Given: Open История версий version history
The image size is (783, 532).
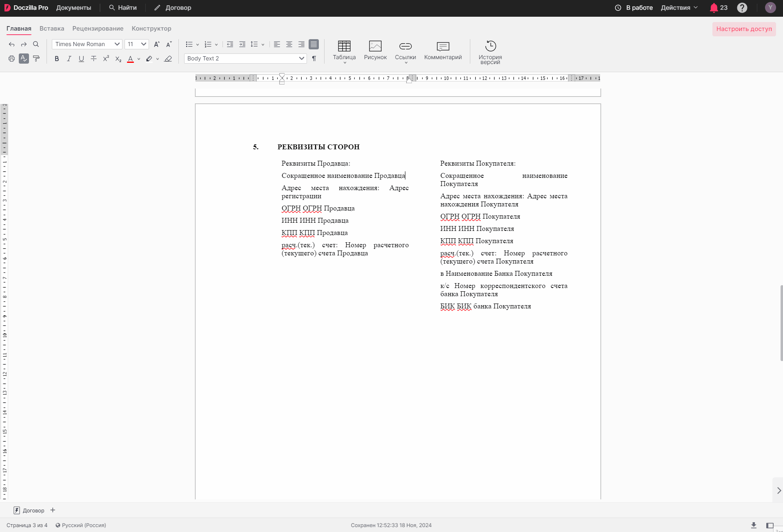Looking at the screenshot, I should pyautogui.click(x=490, y=52).
